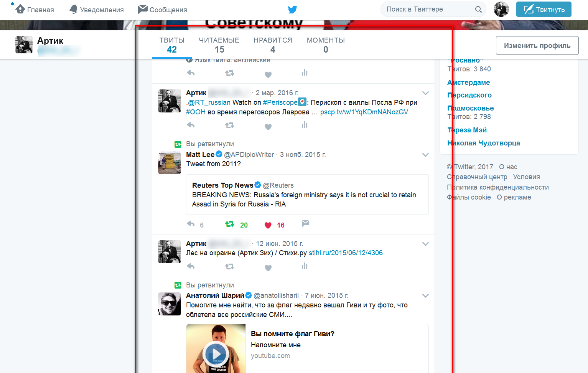Screen dimensions: 588x373
Task: View analytics of the 2 мар. 2016 tweet
Action: [x=305, y=125]
